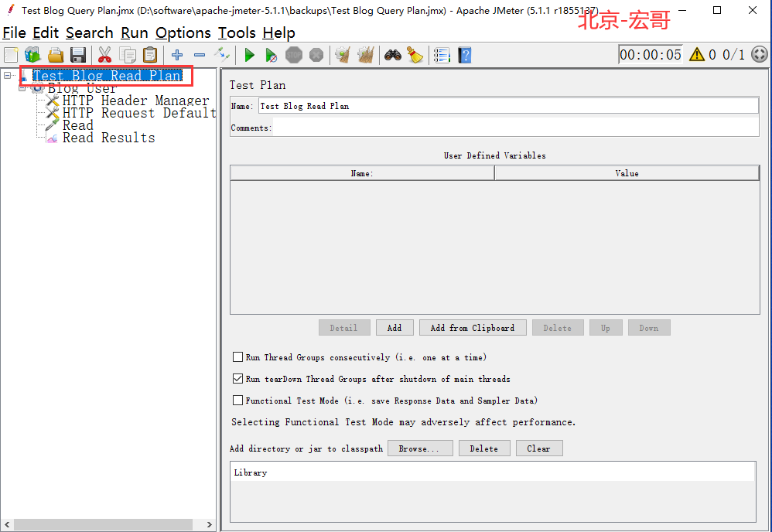Click the remote engine status icon
This screenshot has width=772, height=532.
760,54
